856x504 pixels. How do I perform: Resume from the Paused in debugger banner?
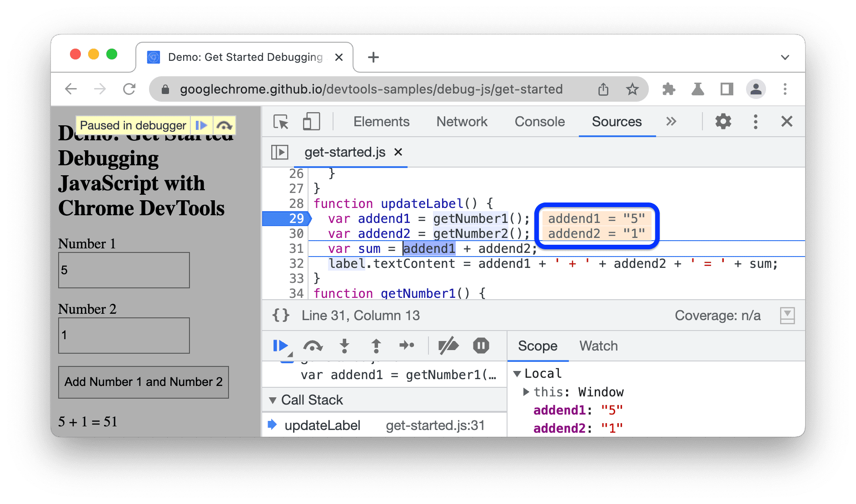201,125
